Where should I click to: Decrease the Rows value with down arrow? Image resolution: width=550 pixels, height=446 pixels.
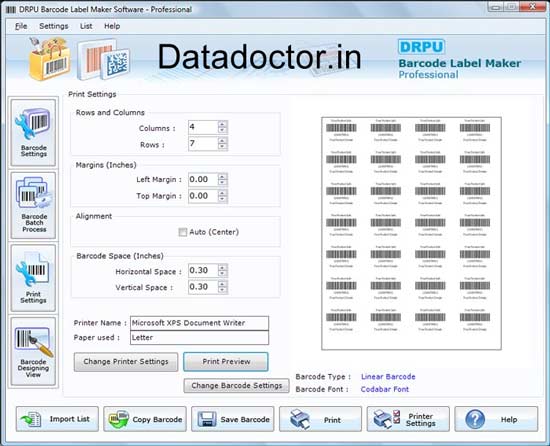point(222,147)
